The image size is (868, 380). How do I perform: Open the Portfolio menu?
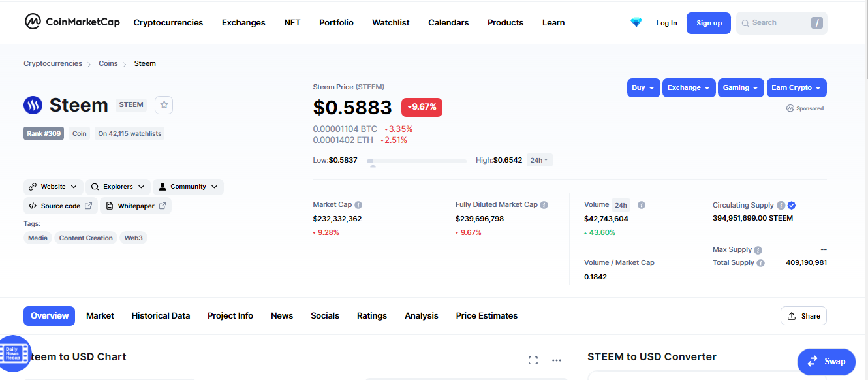pos(336,22)
